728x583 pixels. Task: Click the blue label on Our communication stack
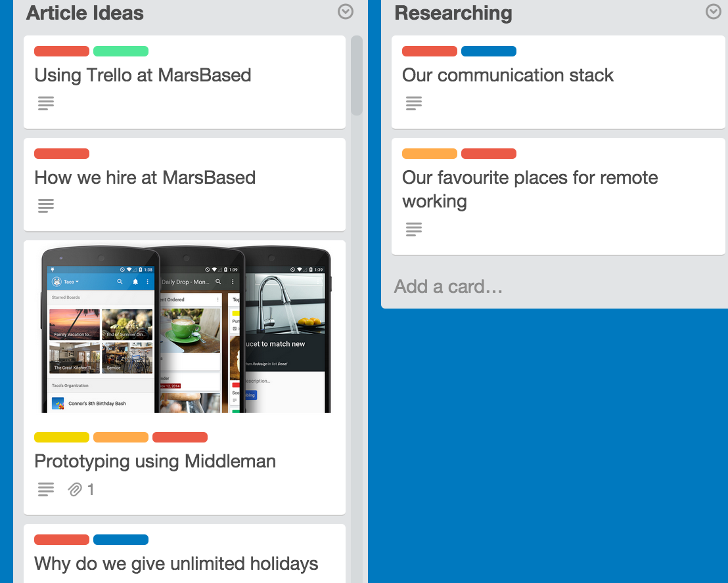click(x=489, y=51)
